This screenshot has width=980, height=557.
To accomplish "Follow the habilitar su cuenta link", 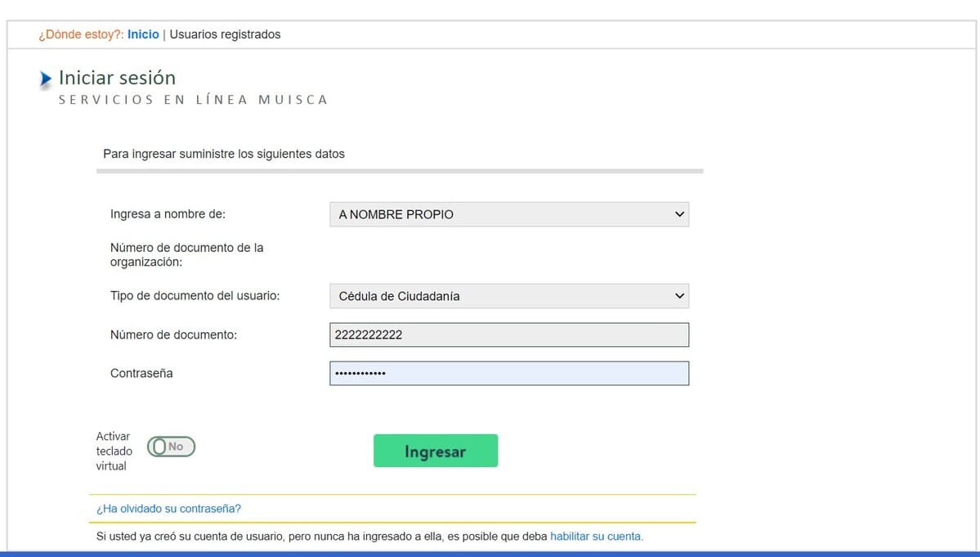I will click(x=596, y=537).
